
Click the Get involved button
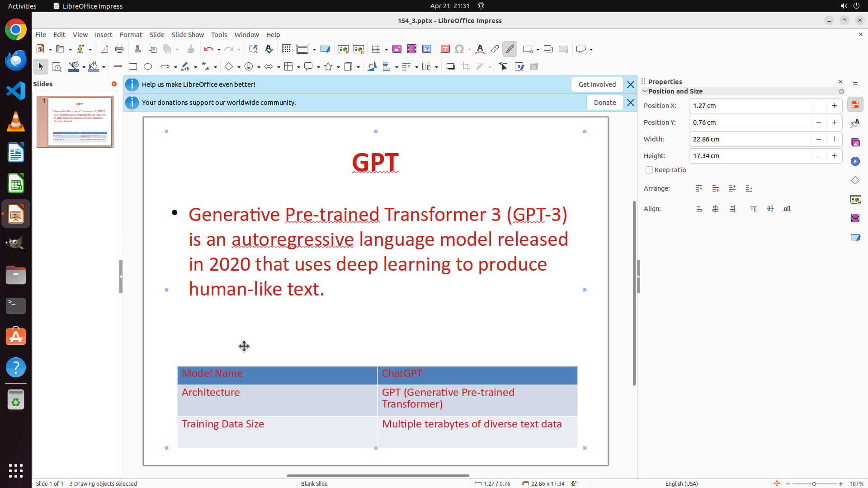(x=597, y=84)
